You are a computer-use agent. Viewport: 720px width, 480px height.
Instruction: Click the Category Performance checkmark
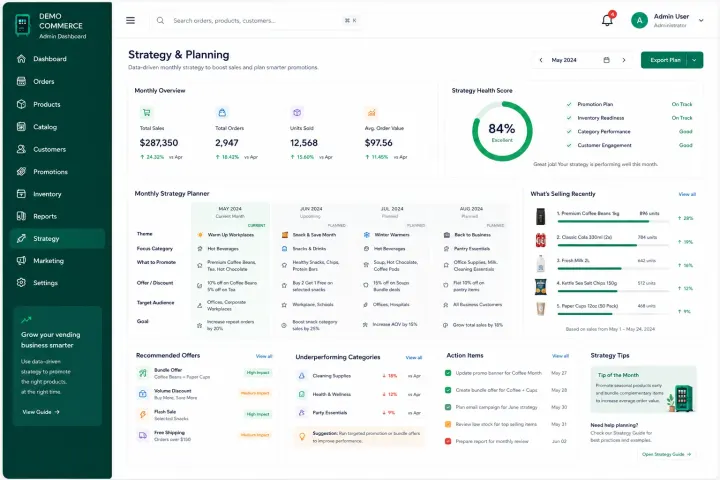pos(569,132)
